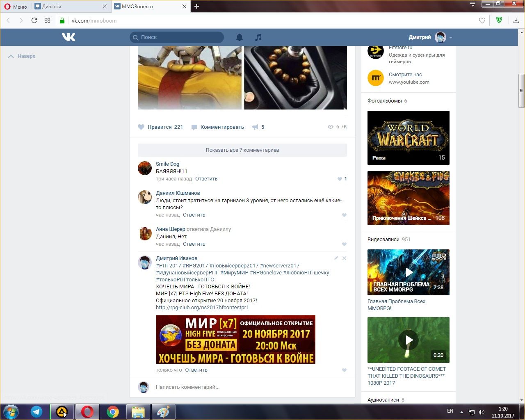Click the VK logo in header
The image size is (525, 420).
click(x=68, y=37)
